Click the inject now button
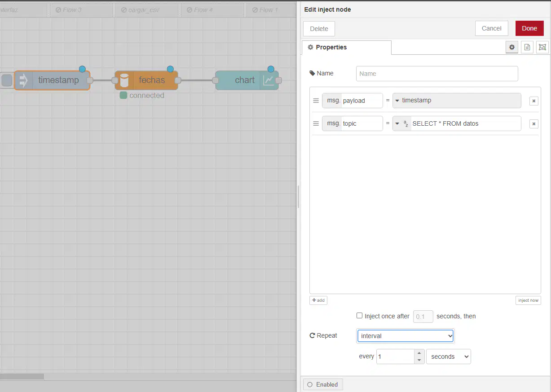Image resolution: width=551 pixels, height=392 pixels. point(528,300)
